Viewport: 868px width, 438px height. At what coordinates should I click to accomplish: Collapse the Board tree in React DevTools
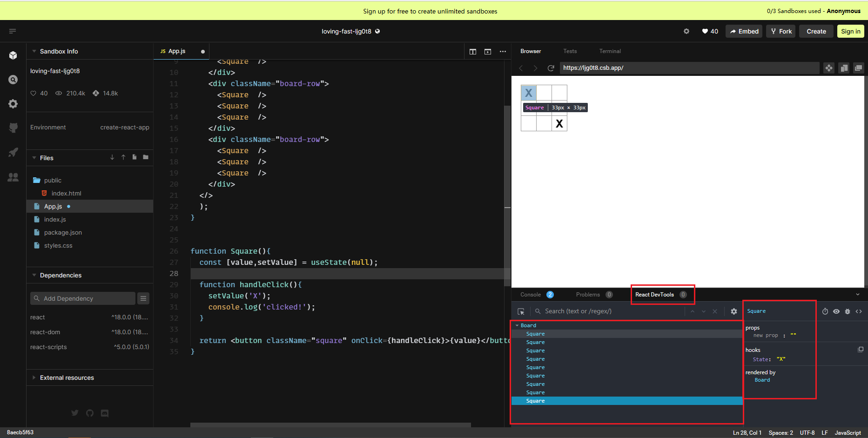point(518,325)
